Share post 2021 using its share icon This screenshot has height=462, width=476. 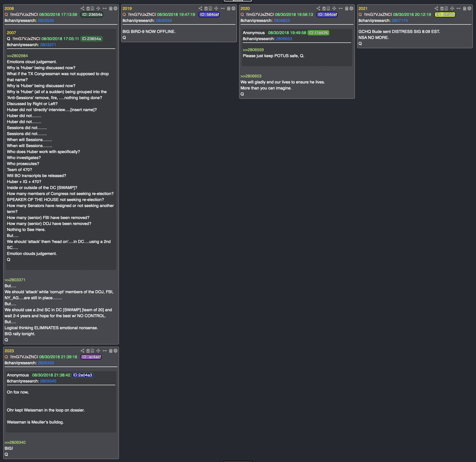pyautogui.click(x=436, y=9)
